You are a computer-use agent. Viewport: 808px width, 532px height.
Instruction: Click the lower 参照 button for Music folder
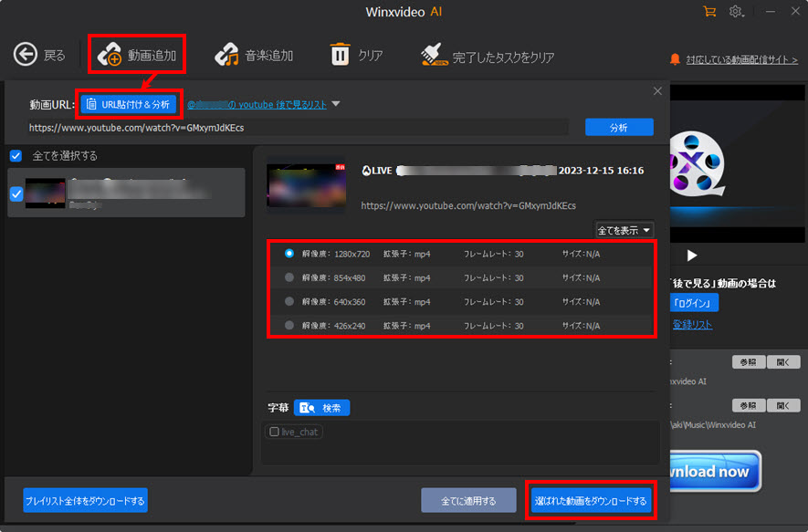tap(749, 405)
